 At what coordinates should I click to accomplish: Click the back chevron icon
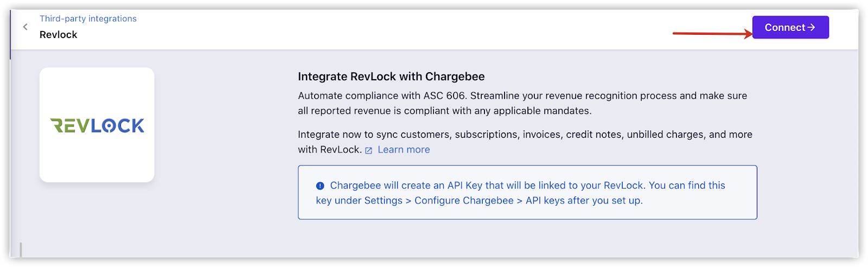(x=25, y=27)
